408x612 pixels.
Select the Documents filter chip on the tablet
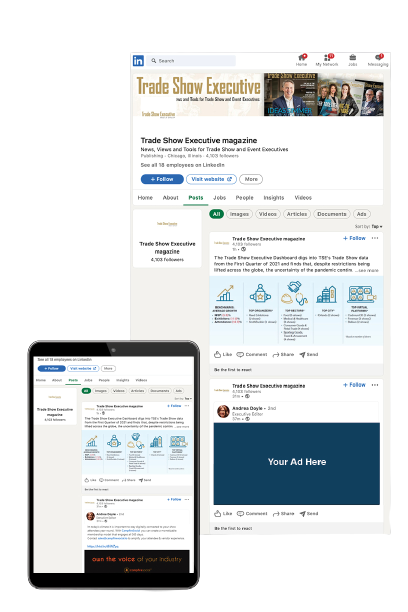pyautogui.click(x=160, y=391)
